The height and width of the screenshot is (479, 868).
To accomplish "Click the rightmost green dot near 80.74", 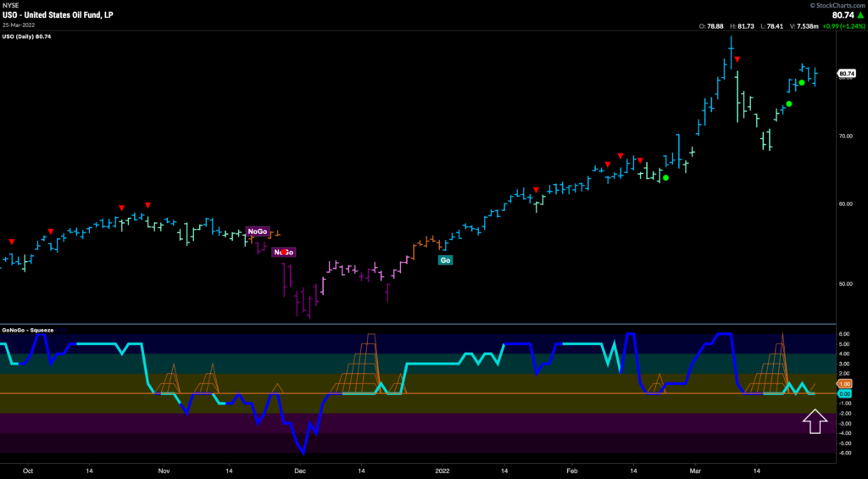I will (x=801, y=83).
